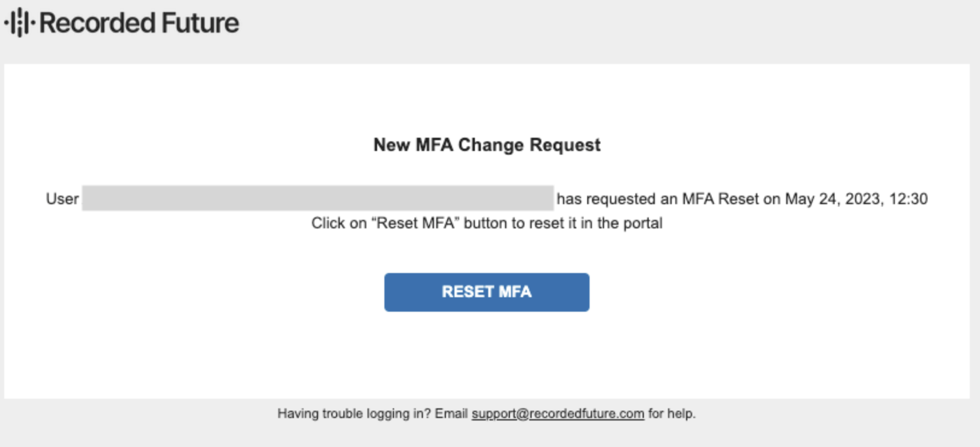Click the word "Email" in the footer
Screen dimensions: 980x447
pyautogui.click(x=451, y=414)
